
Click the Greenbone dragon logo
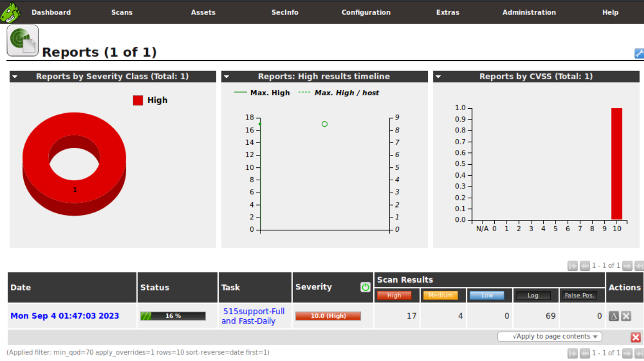pos(11,11)
